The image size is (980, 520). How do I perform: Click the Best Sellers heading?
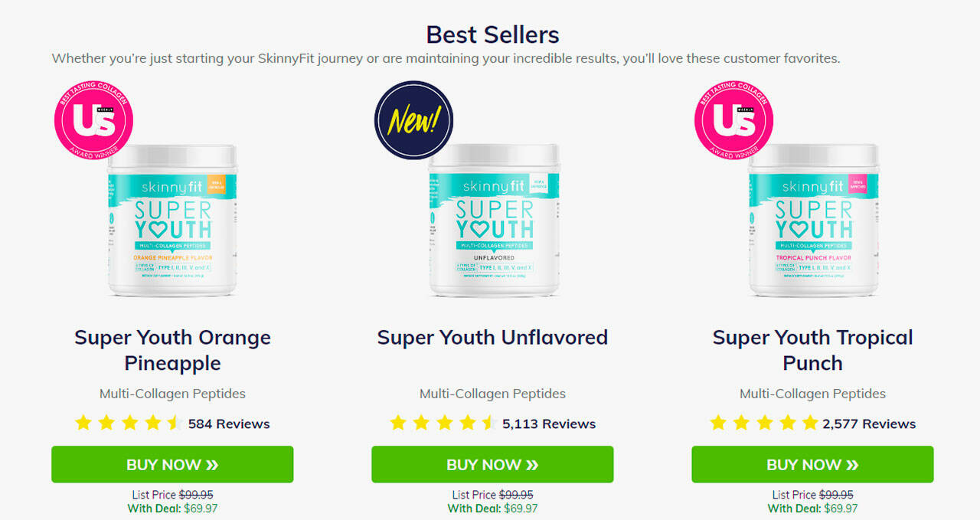click(492, 34)
